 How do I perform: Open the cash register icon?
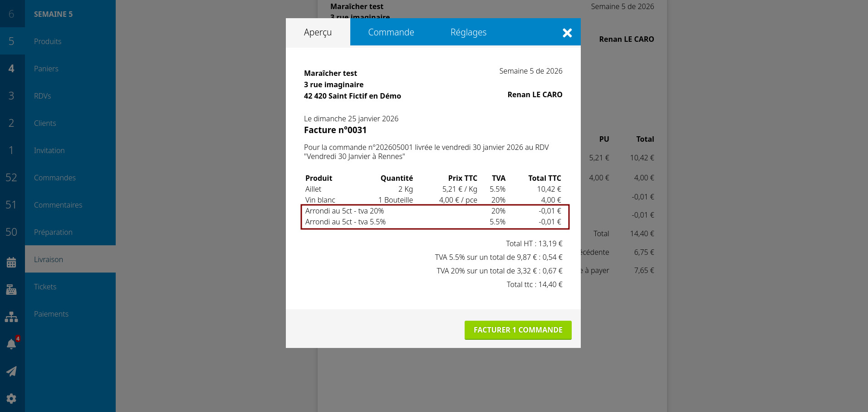click(11, 289)
